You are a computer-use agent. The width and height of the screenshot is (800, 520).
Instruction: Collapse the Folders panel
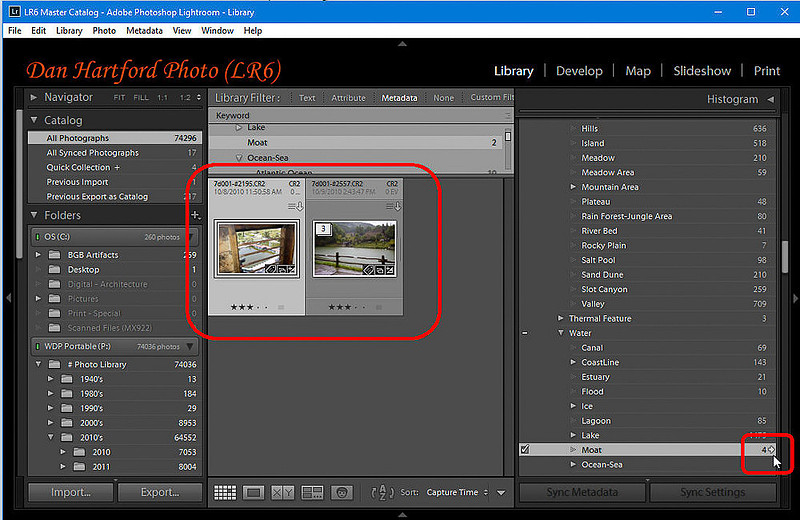(x=34, y=215)
